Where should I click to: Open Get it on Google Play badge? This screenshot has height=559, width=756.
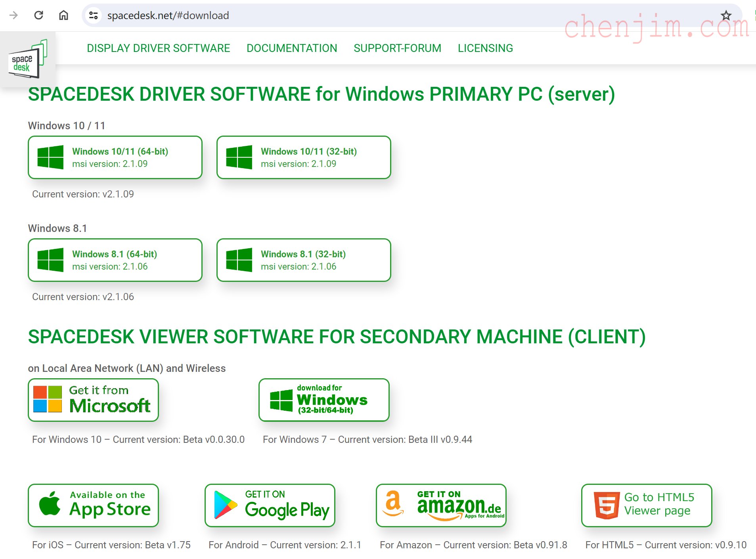point(270,505)
